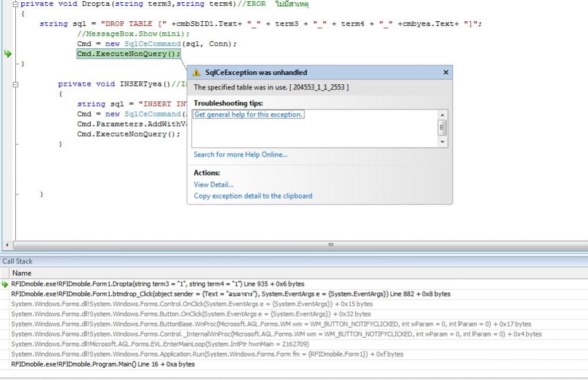Click the highlighted Cmd.ExecuteNonQuery(); line
Image resolution: width=588 pixels, height=380 pixels.
[x=129, y=54]
